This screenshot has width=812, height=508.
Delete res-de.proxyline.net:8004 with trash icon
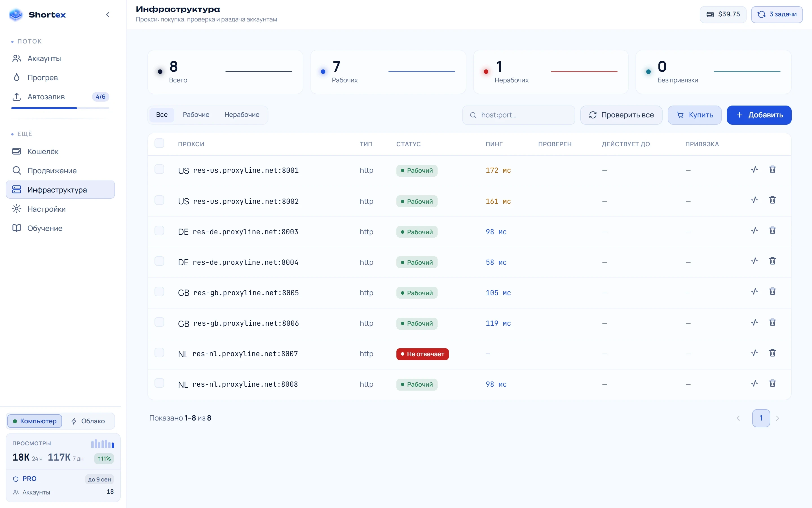tap(773, 261)
